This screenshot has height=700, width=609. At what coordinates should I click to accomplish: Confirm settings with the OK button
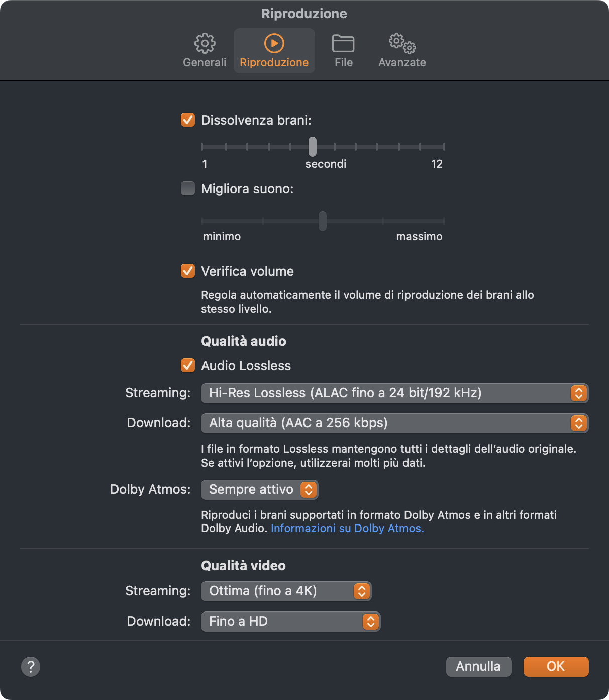(x=556, y=667)
